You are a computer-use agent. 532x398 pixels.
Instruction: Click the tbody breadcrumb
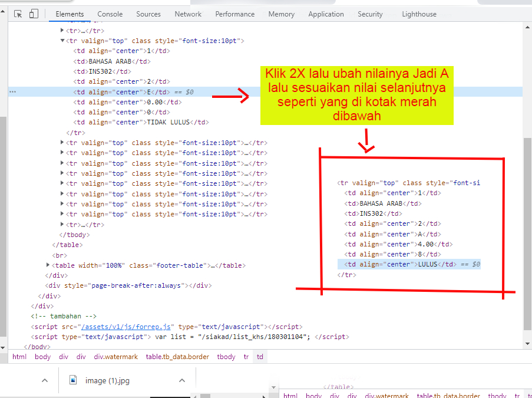point(226,357)
